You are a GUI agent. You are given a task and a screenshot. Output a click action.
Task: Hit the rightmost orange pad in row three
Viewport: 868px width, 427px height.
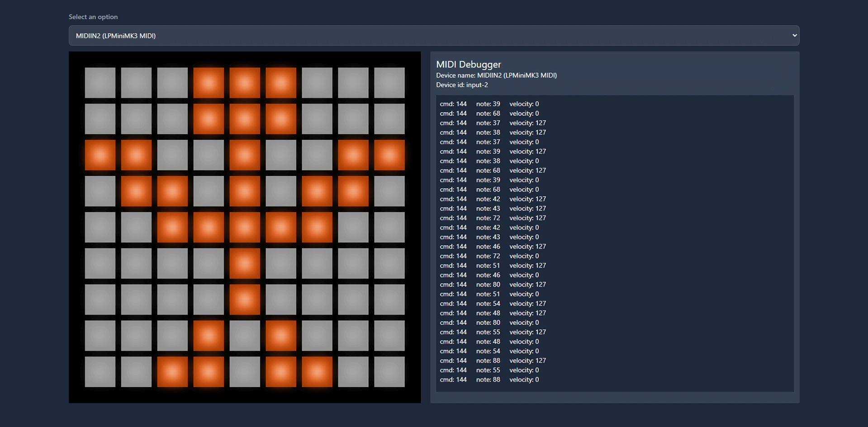point(389,155)
